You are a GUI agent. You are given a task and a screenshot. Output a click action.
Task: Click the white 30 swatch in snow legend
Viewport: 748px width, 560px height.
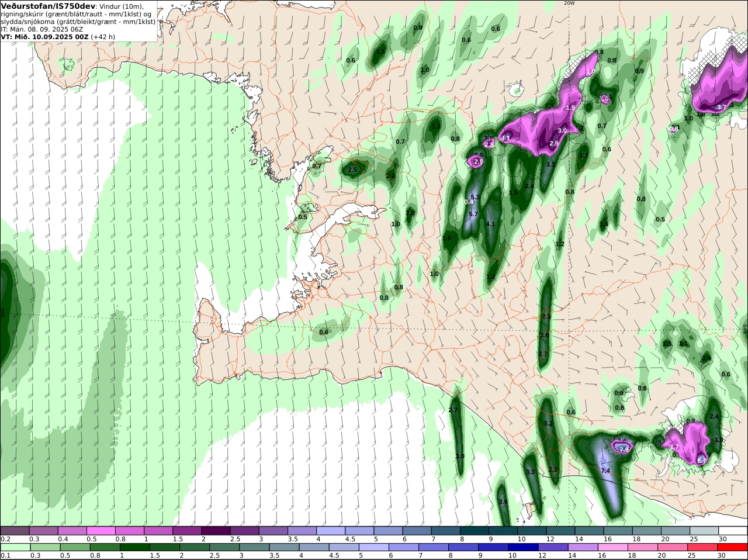733,530
